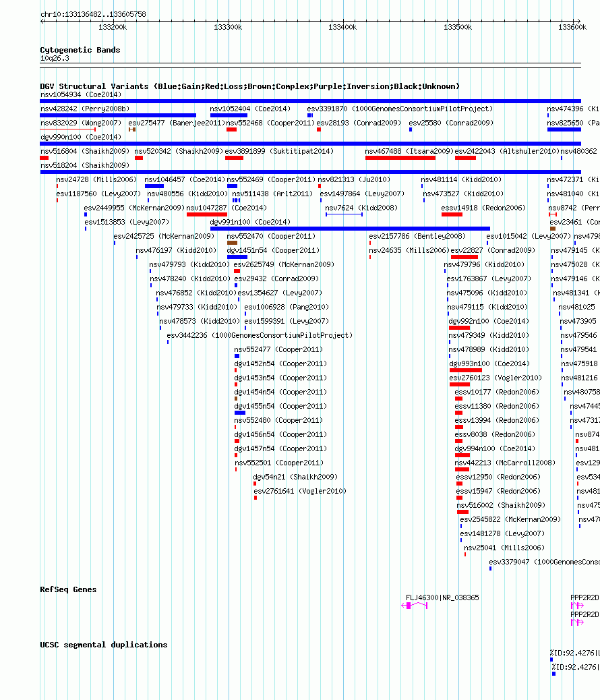Click nsv518204 (Shaikh2009) label

click(85, 165)
